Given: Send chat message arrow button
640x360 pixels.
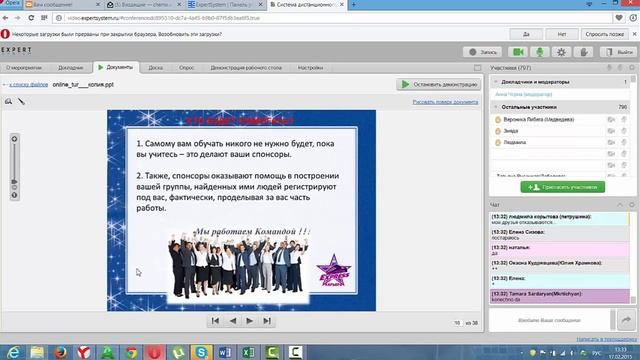Looking at the screenshot, I should 626,320.
